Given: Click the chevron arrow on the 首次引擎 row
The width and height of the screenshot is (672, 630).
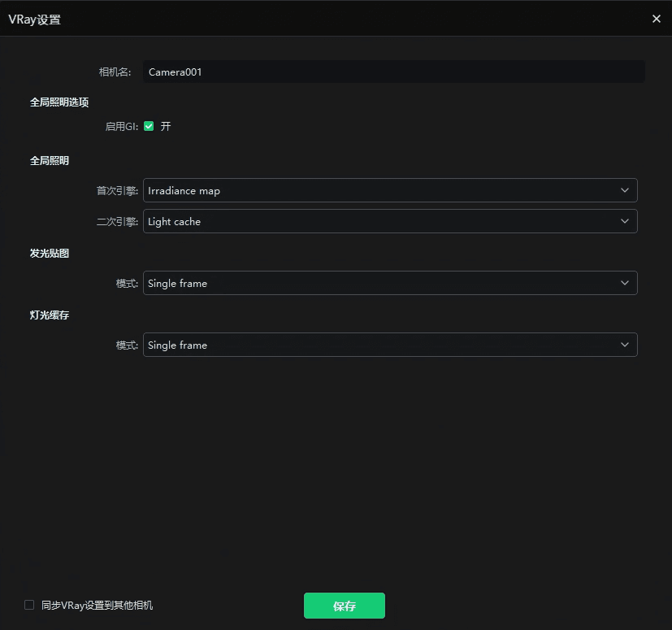Looking at the screenshot, I should (624, 190).
